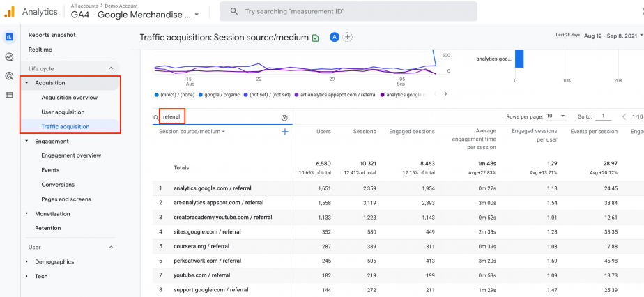The width and height of the screenshot is (644, 297).
Task: Click the top search bar field
Action: point(348,11)
